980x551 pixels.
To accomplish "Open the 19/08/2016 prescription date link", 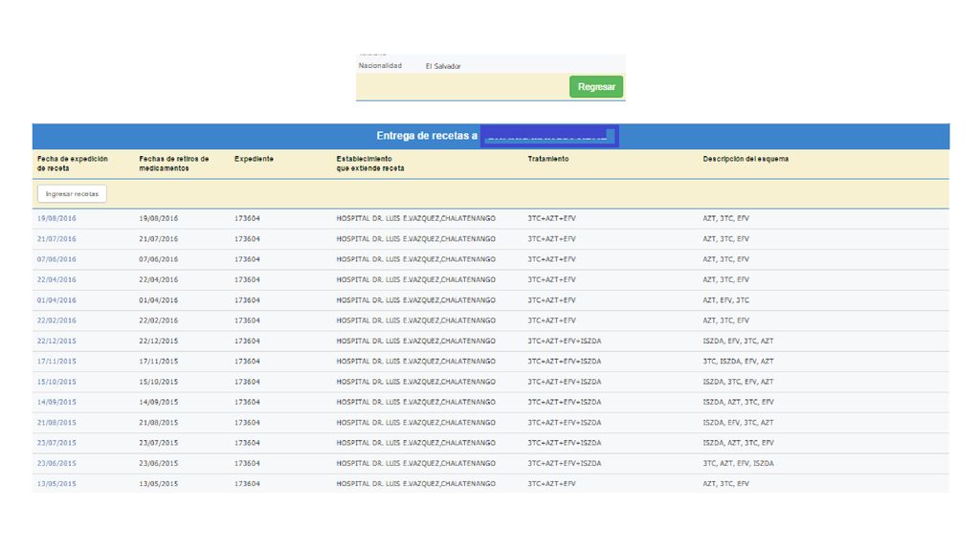I will click(56, 219).
